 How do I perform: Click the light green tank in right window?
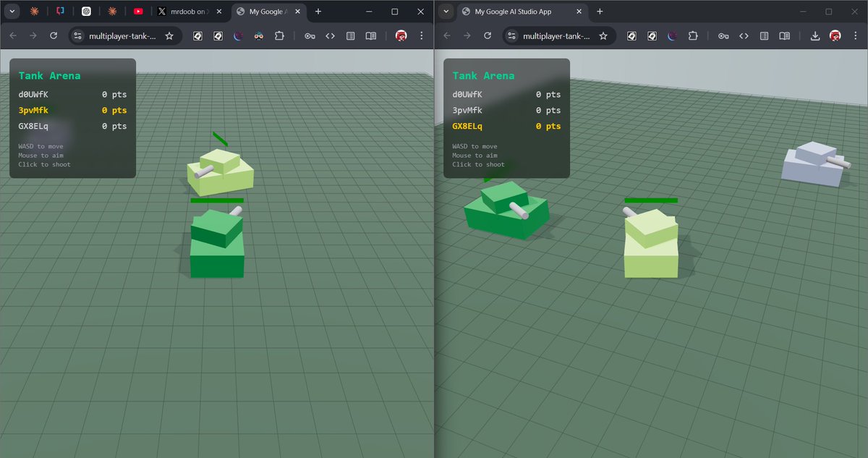(651, 242)
